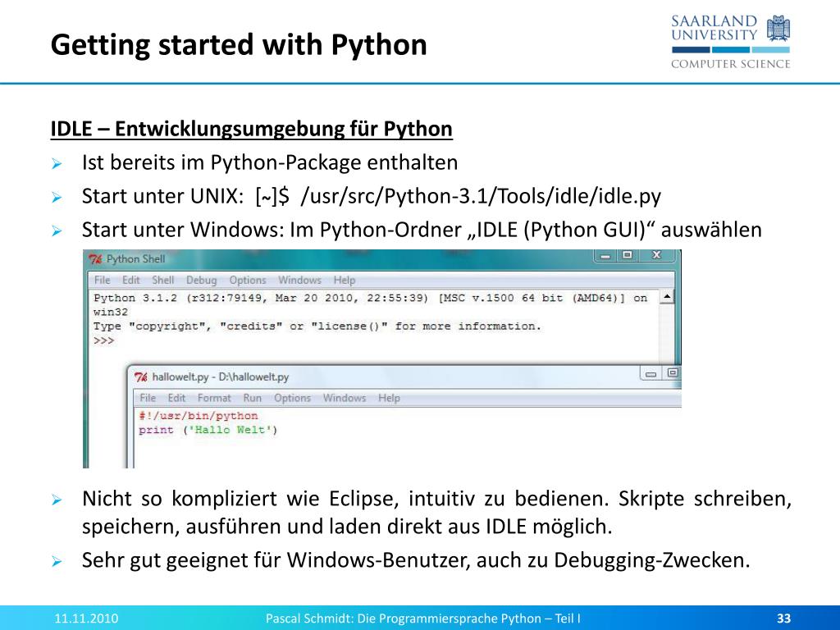Minimize the Python Shell window
Image resolution: width=840 pixels, height=630 pixels.
606,256
